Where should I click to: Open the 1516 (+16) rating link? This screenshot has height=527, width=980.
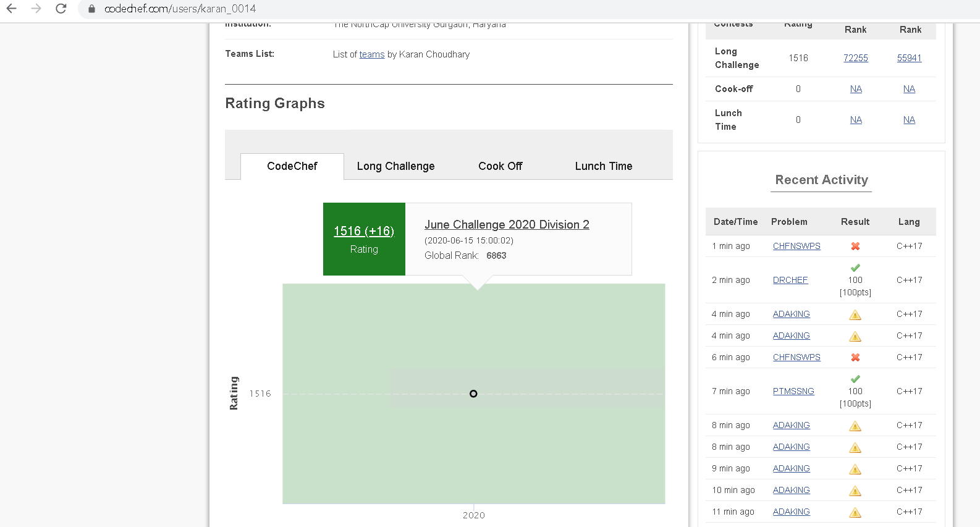364,231
